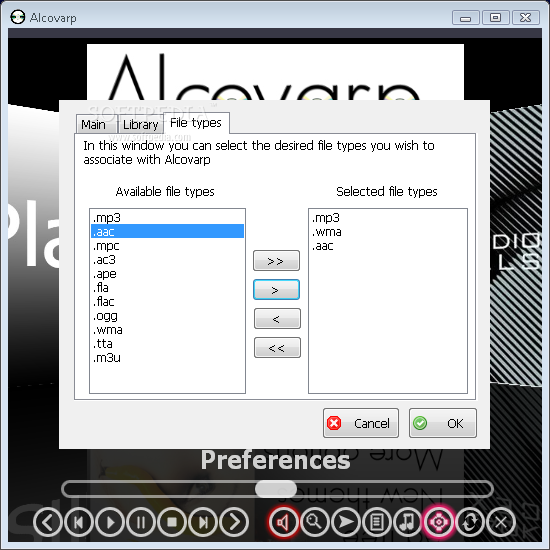Click the left-arrow back button in bottom toolbar

48,522
